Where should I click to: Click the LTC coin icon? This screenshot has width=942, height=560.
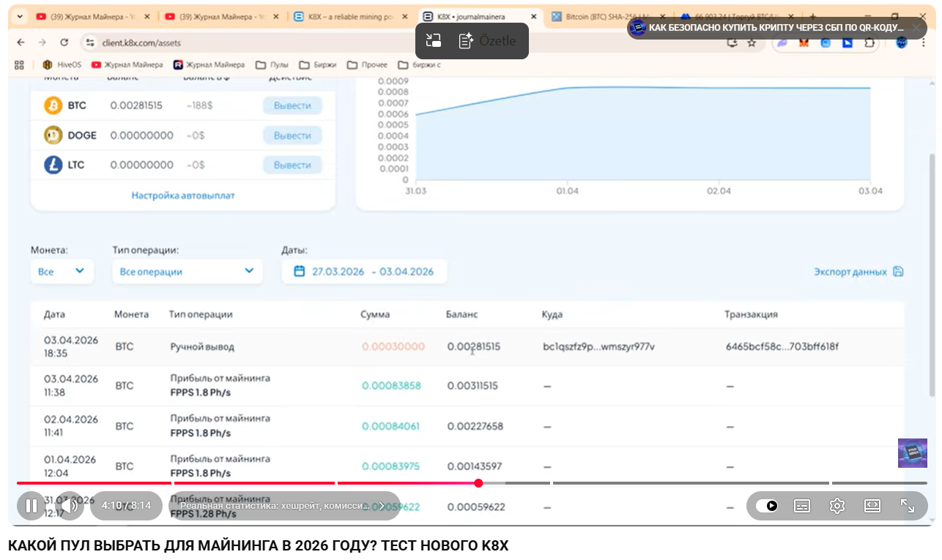click(53, 165)
